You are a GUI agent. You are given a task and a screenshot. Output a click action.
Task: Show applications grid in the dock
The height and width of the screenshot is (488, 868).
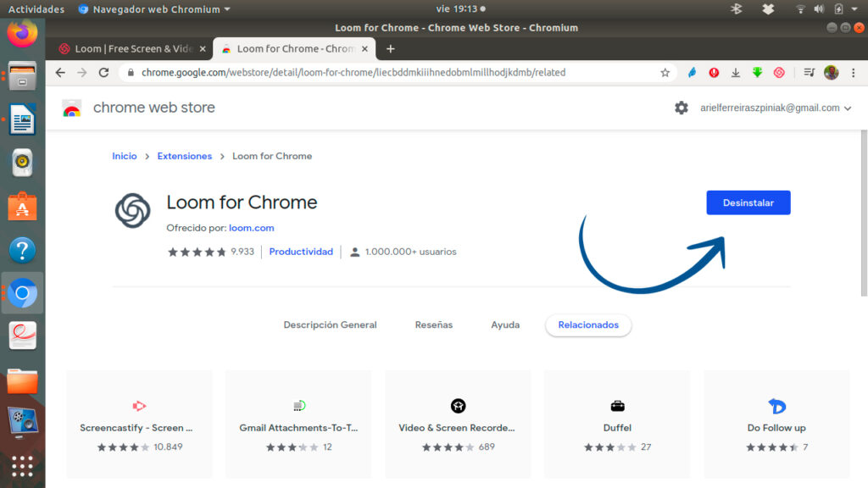[22, 467]
